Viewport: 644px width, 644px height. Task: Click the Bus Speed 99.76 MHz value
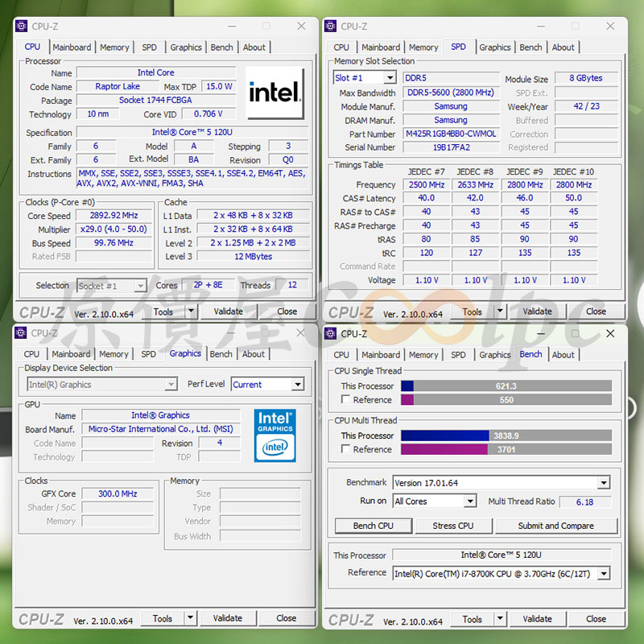pos(114,243)
